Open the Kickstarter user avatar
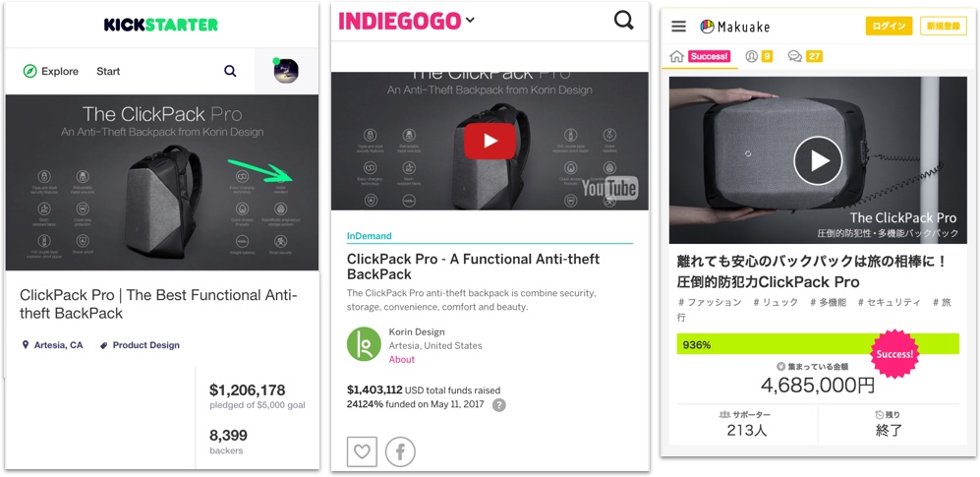This screenshot has width=980, height=477. pos(286,71)
